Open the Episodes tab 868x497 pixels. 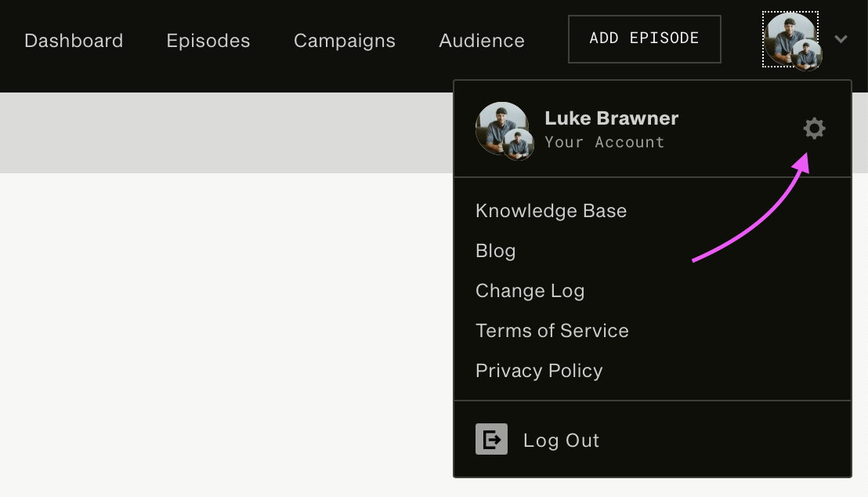(x=208, y=41)
